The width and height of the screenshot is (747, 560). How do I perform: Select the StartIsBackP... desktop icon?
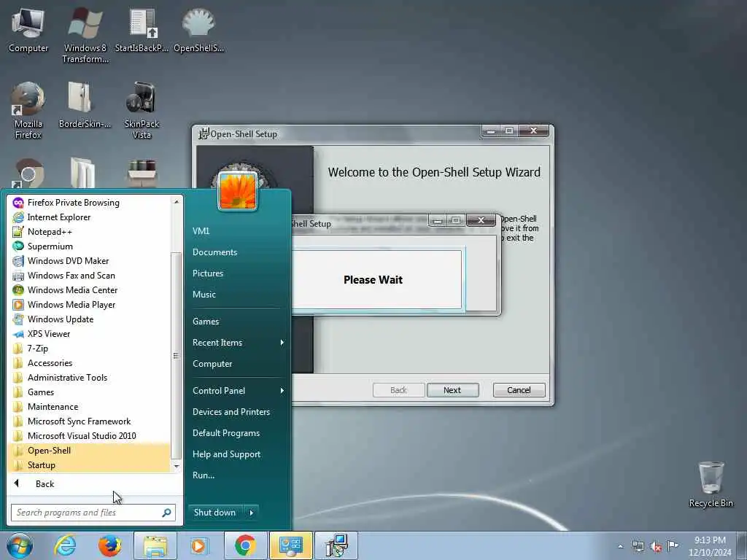142,29
